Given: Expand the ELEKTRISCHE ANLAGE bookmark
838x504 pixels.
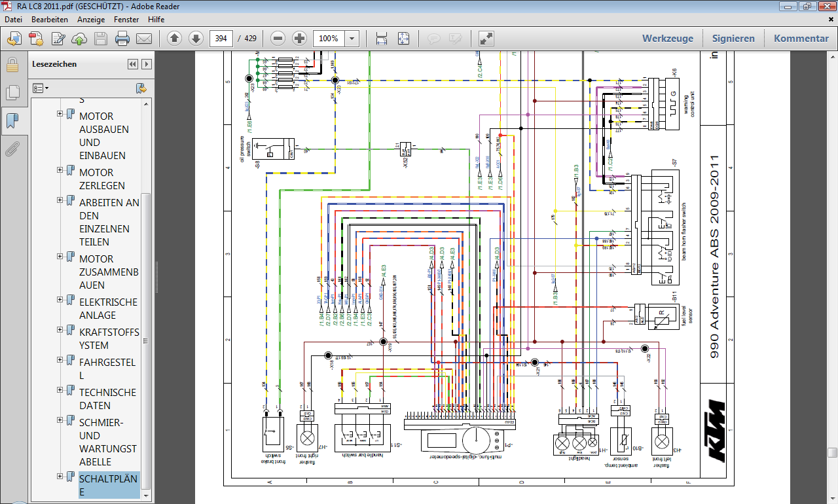Looking at the screenshot, I should (60, 300).
